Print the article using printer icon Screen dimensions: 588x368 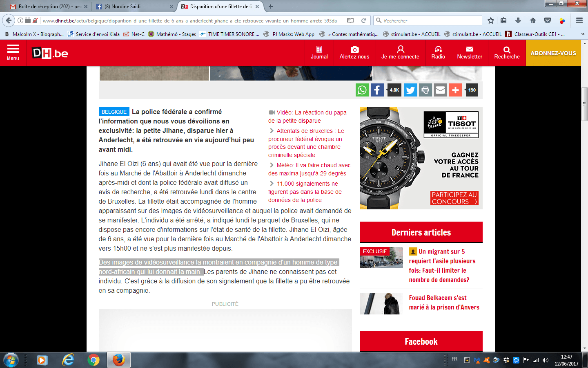(425, 90)
